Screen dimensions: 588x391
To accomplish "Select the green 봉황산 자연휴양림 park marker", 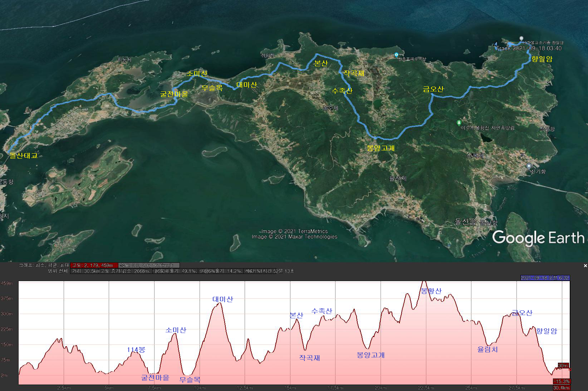I will (x=459, y=123).
